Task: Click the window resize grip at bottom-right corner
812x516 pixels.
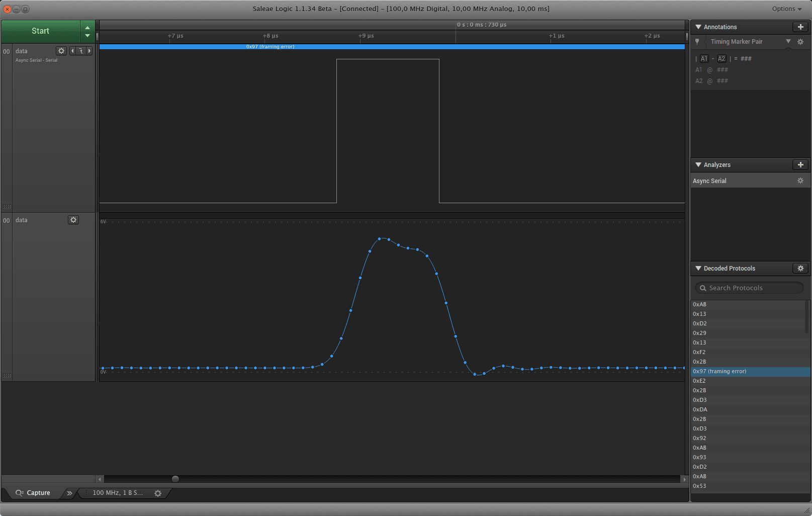Action: click(806, 510)
